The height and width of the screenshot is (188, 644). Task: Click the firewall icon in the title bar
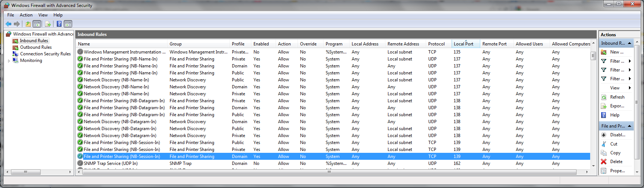(7, 5)
